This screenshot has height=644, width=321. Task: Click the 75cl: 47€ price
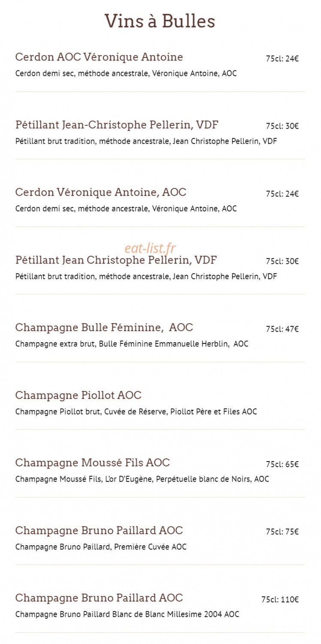pyautogui.click(x=282, y=329)
